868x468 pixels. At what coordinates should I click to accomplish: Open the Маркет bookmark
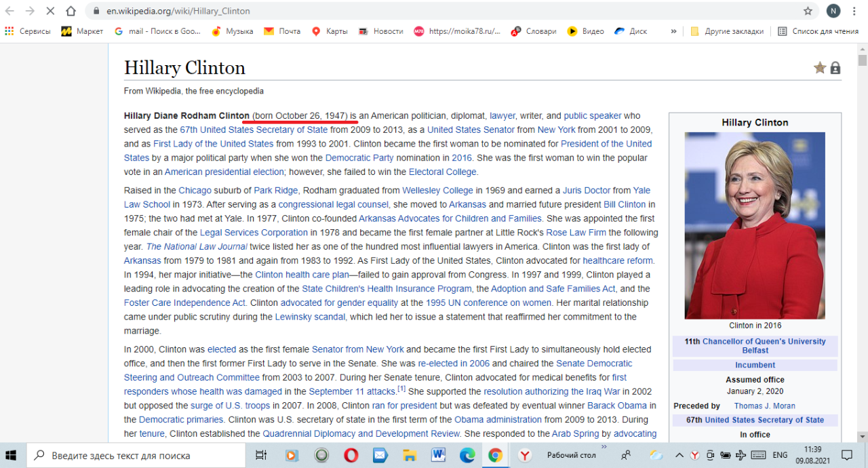pos(82,31)
